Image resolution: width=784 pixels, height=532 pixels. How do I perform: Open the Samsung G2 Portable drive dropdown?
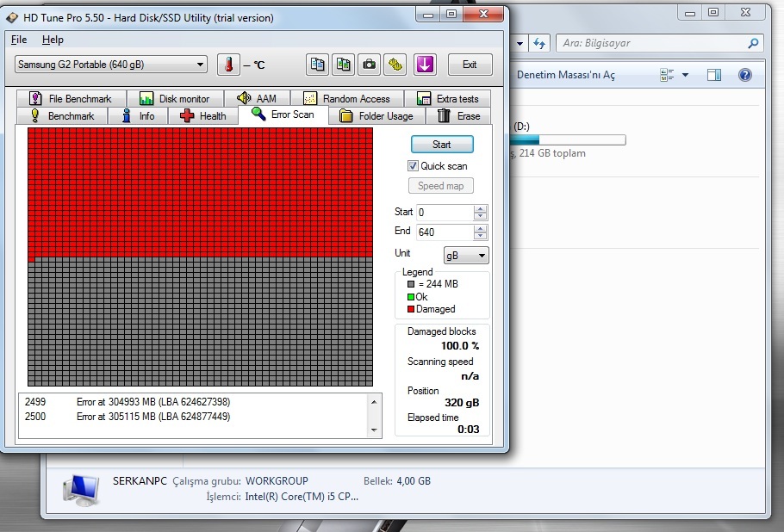(111, 65)
